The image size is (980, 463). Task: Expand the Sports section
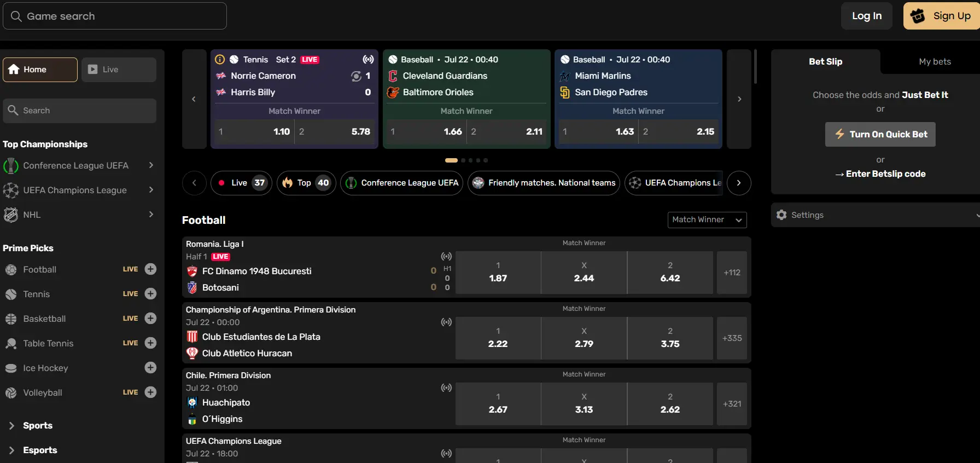[11, 426]
